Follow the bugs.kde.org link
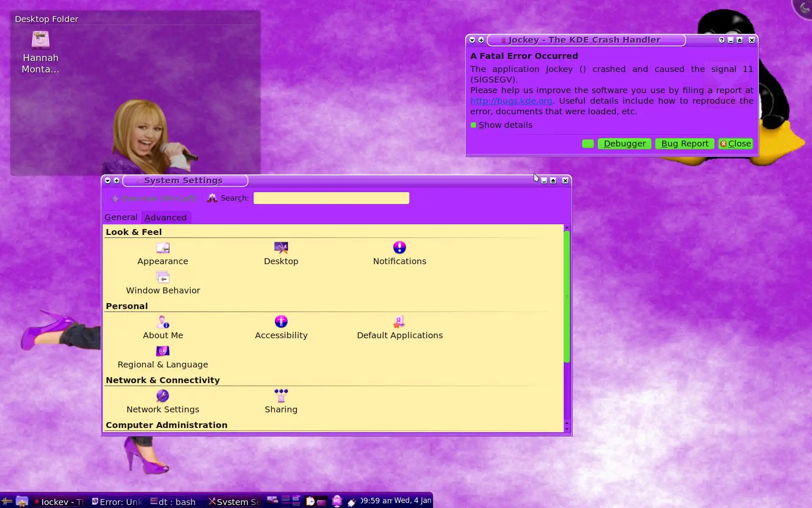 [511, 101]
